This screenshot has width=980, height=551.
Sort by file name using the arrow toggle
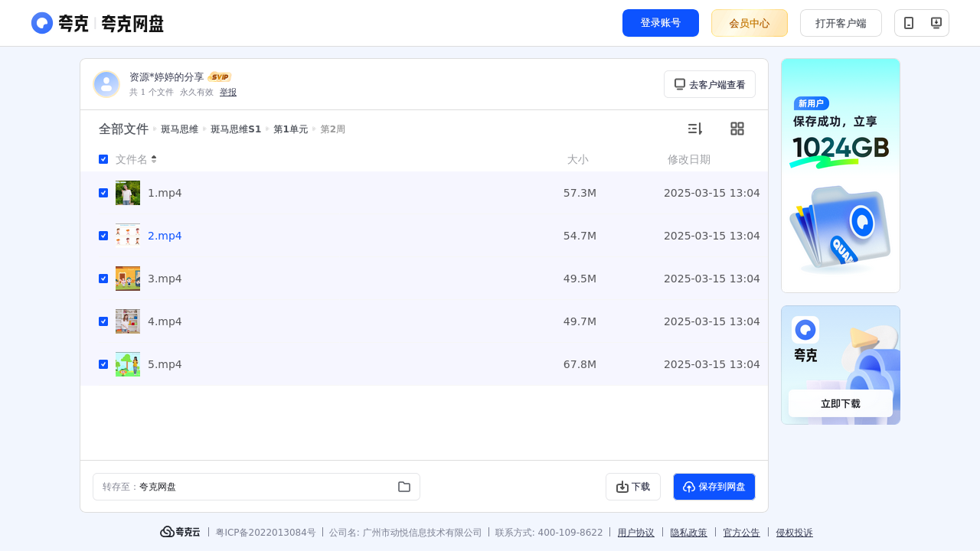[x=154, y=159]
